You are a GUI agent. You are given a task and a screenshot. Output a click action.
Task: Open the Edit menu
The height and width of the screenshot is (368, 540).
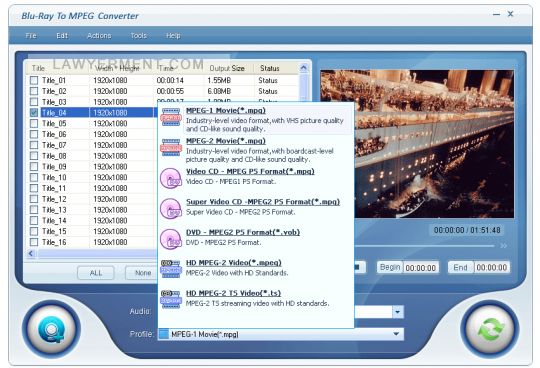click(62, 35)
